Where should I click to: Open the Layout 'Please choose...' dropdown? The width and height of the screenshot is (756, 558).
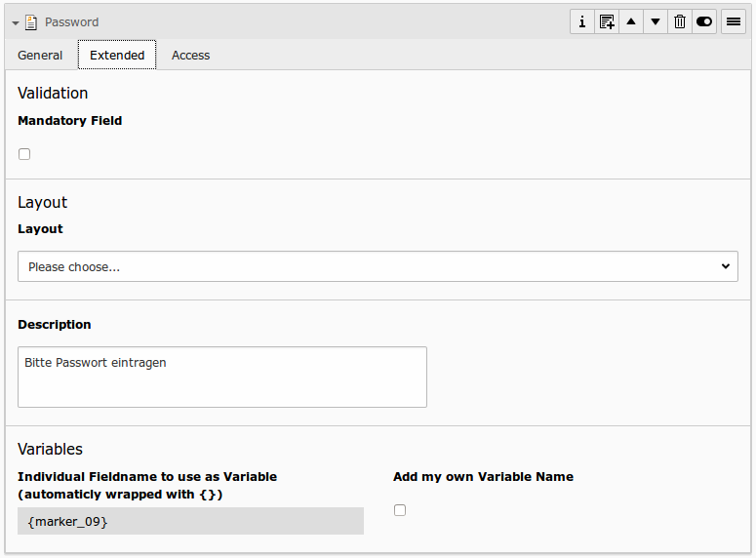click(378, 266)
